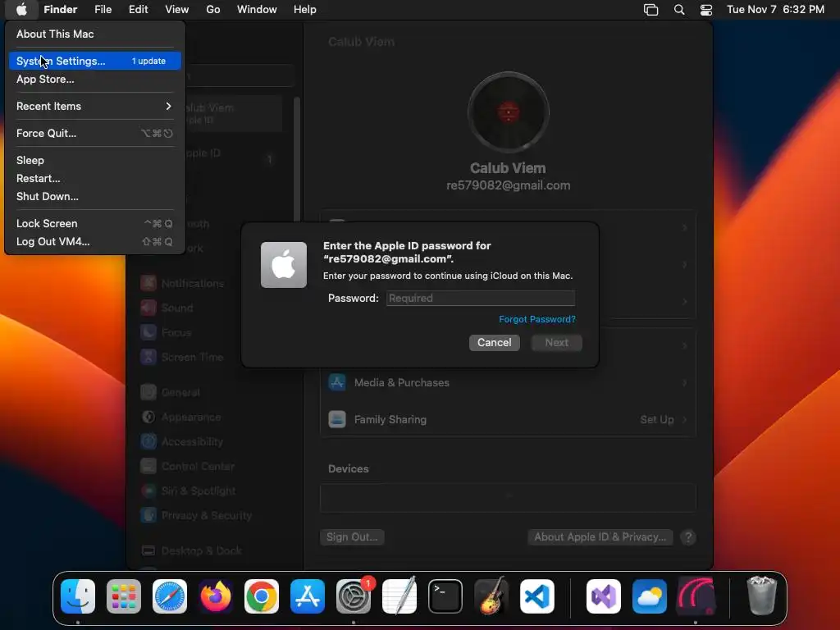
Task: Select App Store… in Apple menu
Action: 94,80
